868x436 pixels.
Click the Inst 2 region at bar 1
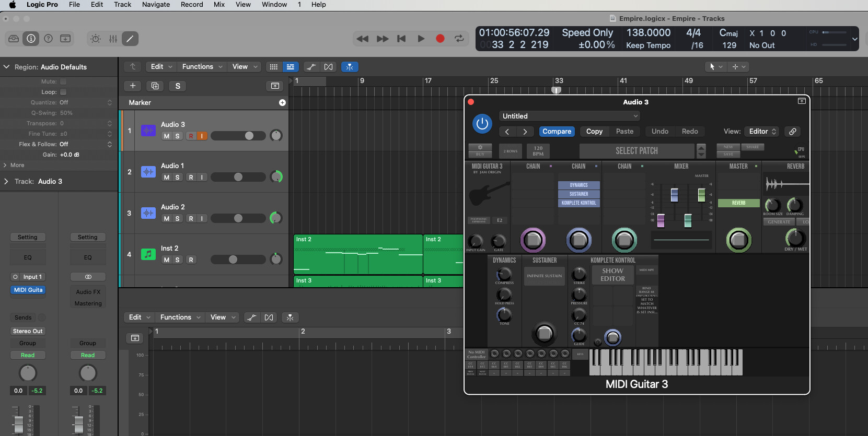pyautogui.click(x=358, y=254)
